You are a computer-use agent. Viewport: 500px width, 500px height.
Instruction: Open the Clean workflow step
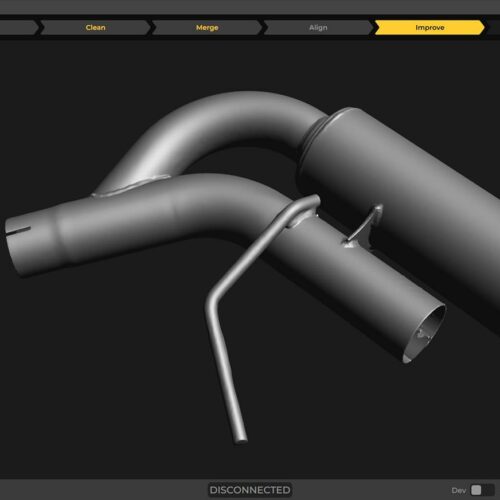(95, 28)
